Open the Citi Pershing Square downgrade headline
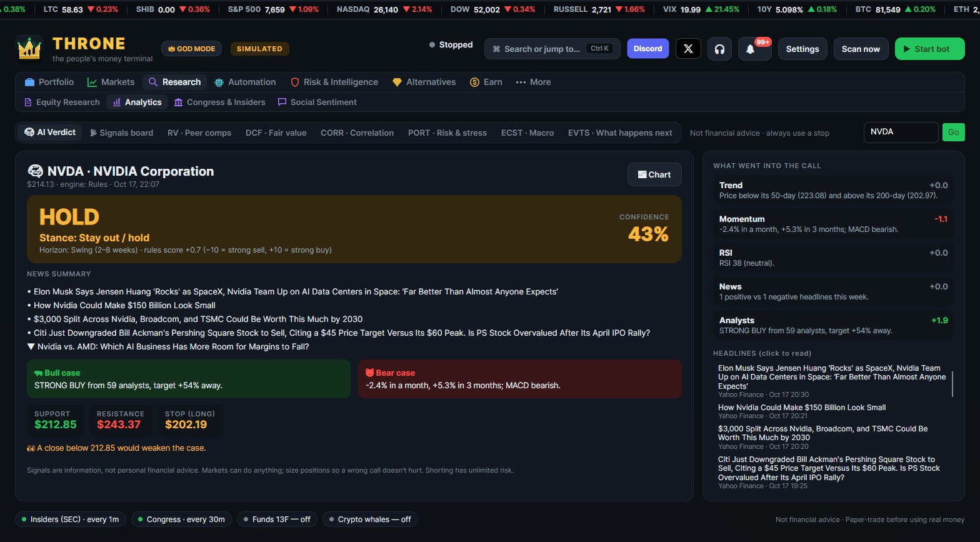 pyautogui.click(x=829, y=468)
